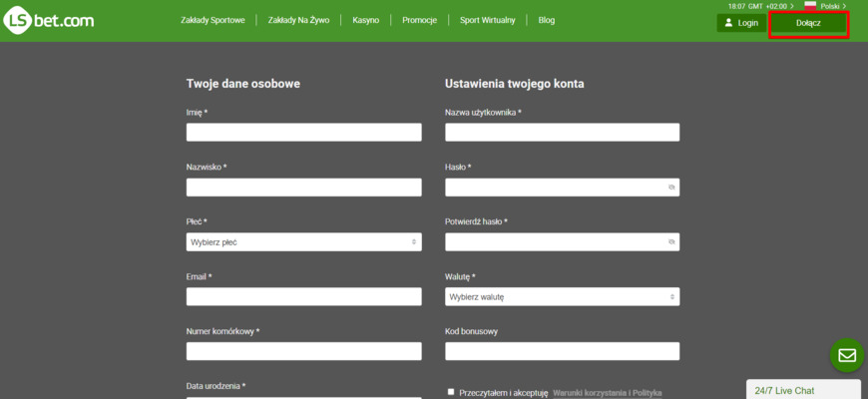Show the password in the Hasło field
The width and height of the screenshot is (868, 399).
tap(671, 188)
